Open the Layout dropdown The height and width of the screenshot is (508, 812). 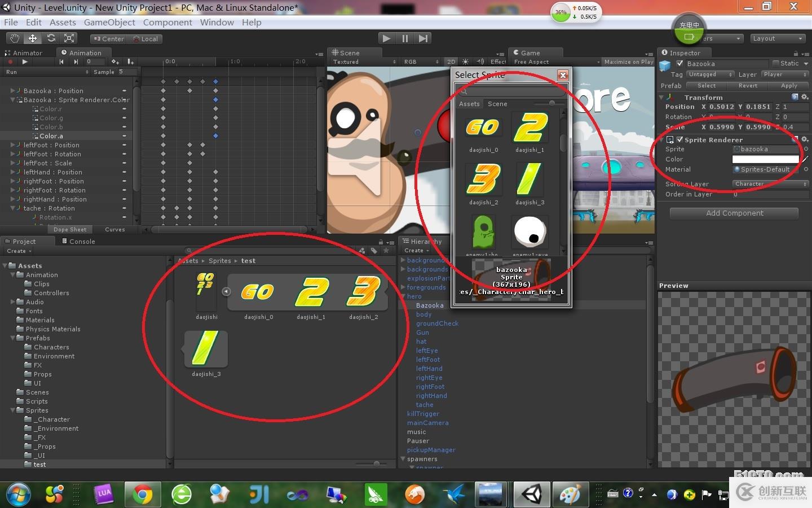click(778, 38)
